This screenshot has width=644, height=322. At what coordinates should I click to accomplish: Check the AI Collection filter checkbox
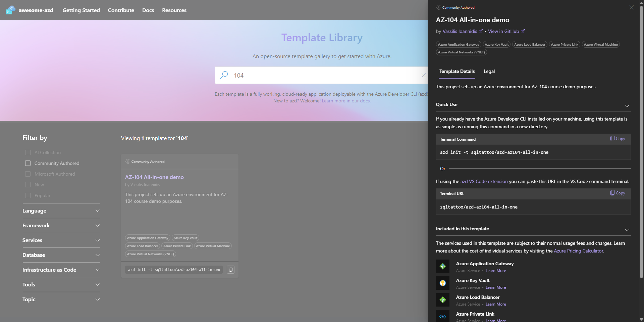click(28, 152)
